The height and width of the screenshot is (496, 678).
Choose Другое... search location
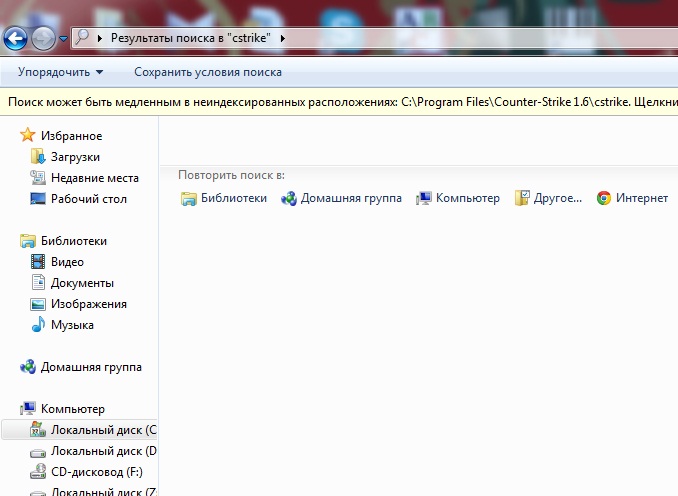558,198
